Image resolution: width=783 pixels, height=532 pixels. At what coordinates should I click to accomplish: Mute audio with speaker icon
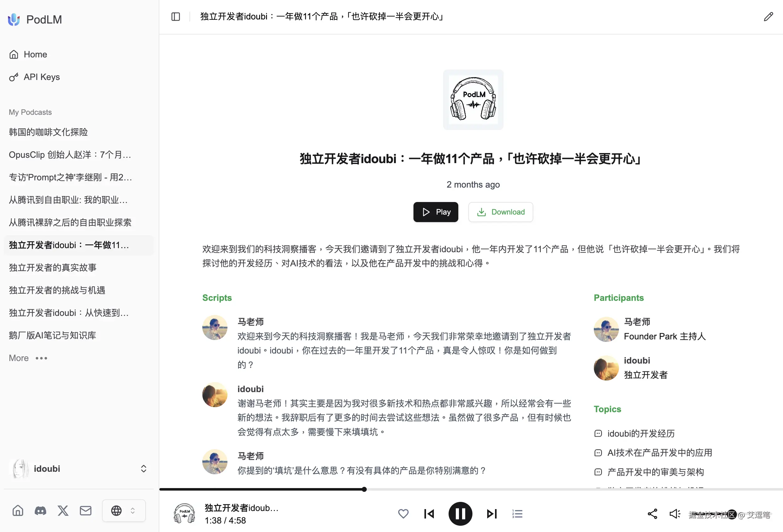[674, 513]
